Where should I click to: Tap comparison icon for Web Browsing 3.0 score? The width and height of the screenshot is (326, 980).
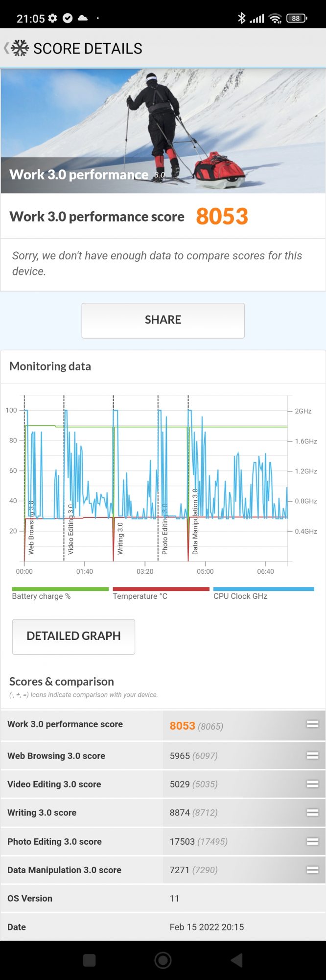point(312,756)
